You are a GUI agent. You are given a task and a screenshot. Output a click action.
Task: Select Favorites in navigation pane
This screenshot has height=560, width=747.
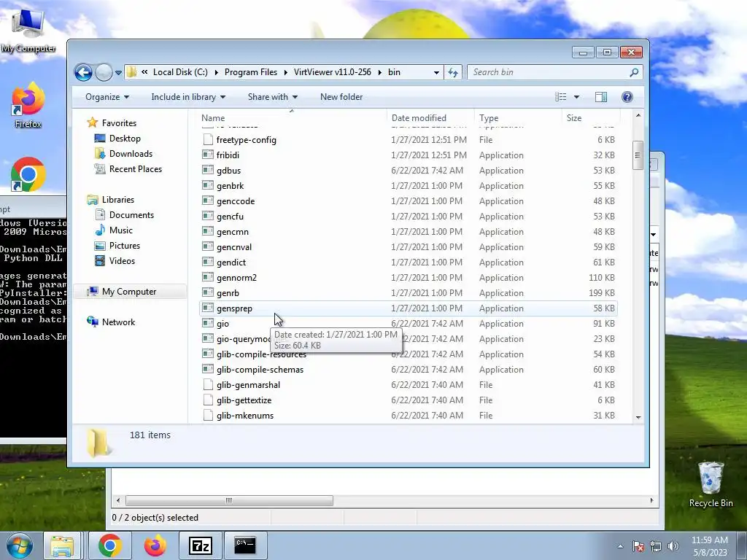click(119, 122)
